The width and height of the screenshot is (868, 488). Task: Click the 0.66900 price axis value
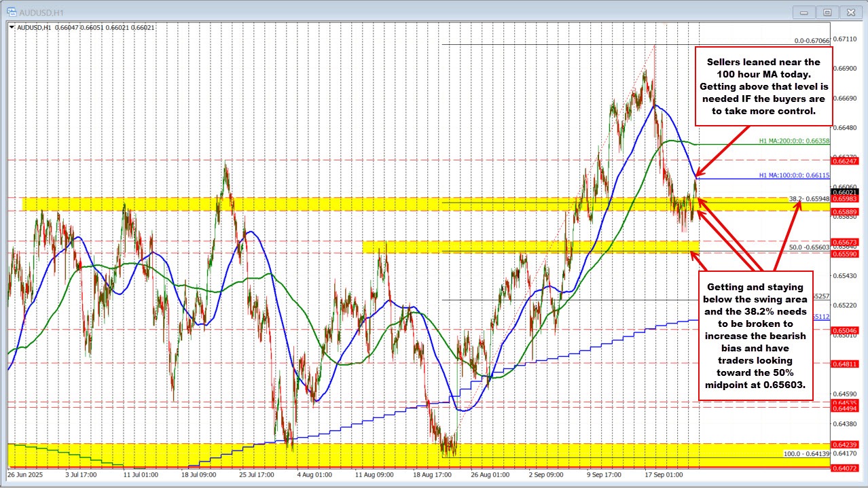pyautogui.click(x=846, y=68)
